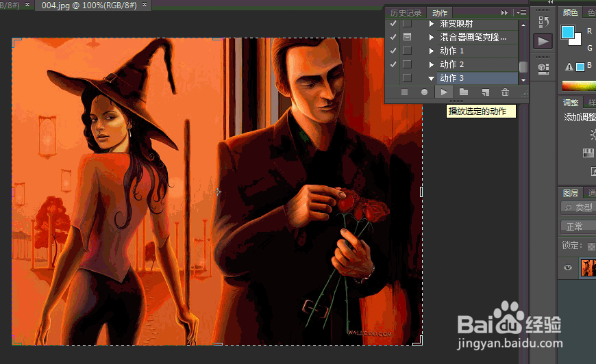Select the 004.jpg @ 100%(RGB/8#) document tab

pos(89,5)
